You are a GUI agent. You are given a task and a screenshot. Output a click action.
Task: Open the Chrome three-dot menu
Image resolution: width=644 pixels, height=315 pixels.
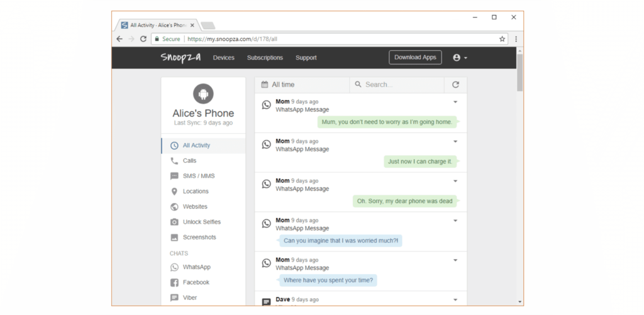tap(516, 39)
